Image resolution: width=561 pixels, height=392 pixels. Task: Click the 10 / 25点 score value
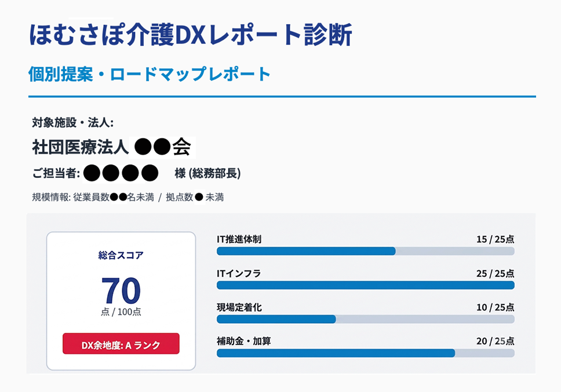[x=495, y=307]
